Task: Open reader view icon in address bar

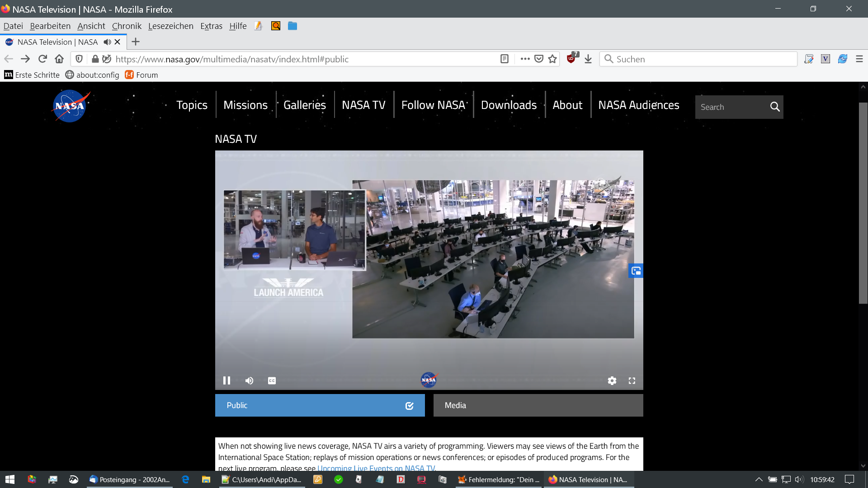Action: pyautogui.click(x=505, y=59)
